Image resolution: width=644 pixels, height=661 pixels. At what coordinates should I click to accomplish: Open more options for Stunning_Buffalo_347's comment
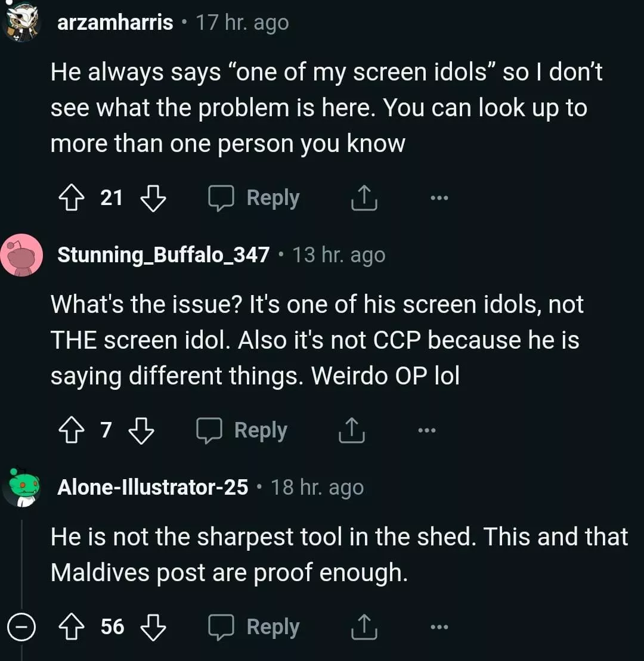(427, 430)
